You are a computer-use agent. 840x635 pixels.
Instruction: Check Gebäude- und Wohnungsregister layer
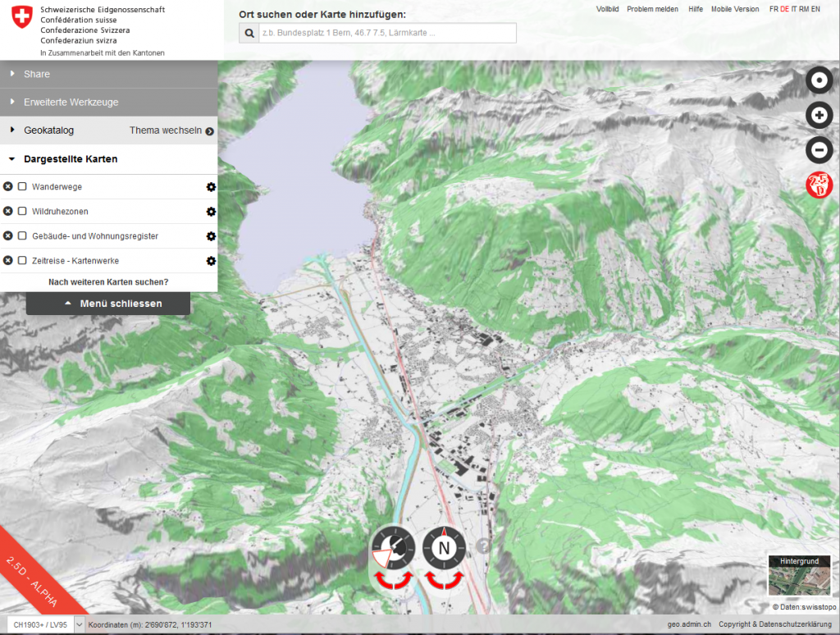pyautogui.click(x=23, y=236)
